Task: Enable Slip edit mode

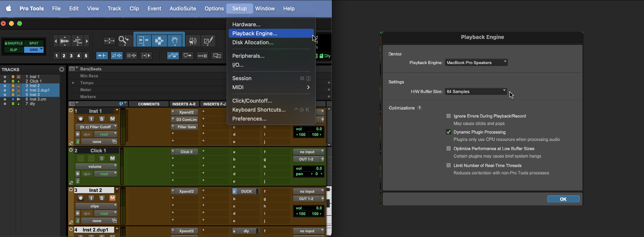Action: click(14, 50)
